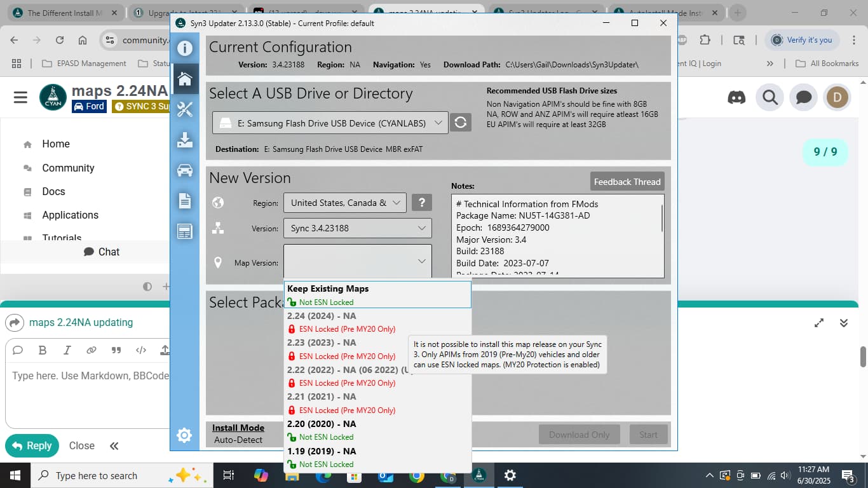Refresh the USB drive list
This screenshot has height=488, width=868.
pyautogui.click(x=461, y=123)
